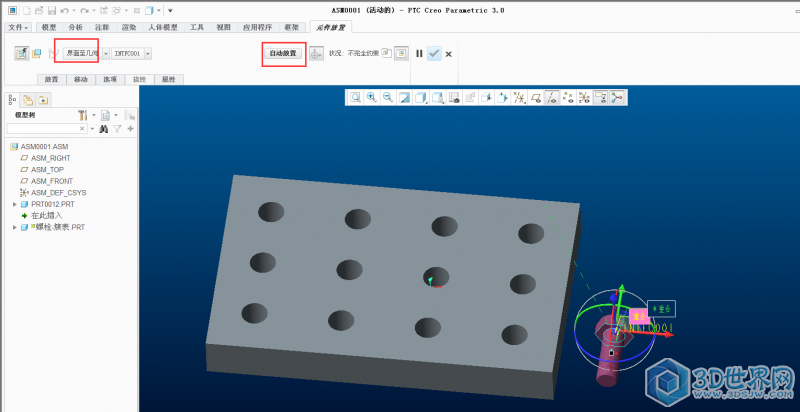Open the 选项 panel tab
The height and width of the screenshot is (412, 800).
click(x=110, y=80)
